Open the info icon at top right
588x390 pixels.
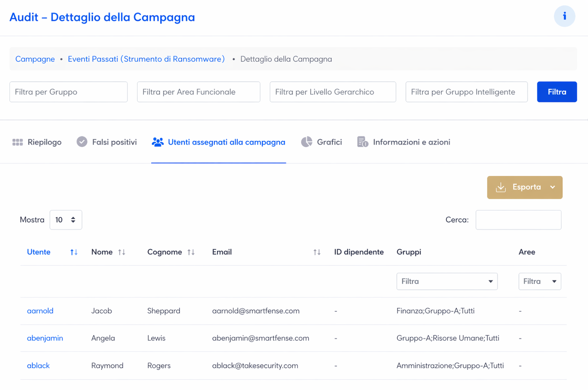tap(564, 16)
